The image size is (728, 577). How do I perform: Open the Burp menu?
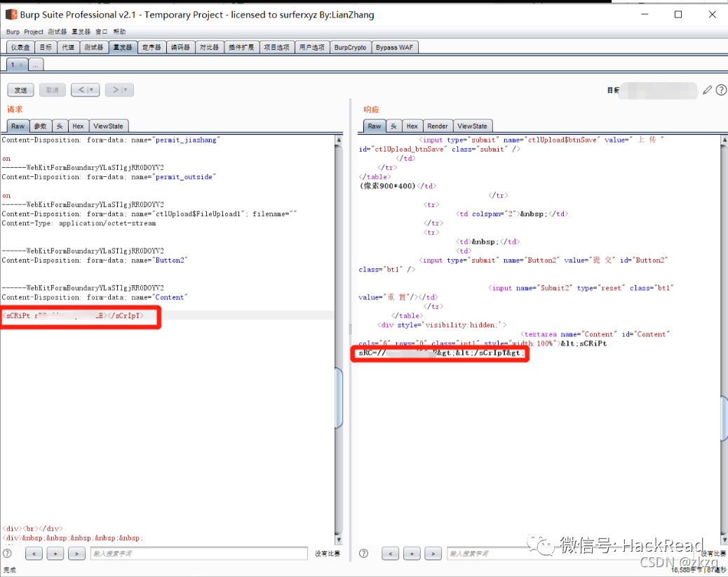(x=13, y=32)
